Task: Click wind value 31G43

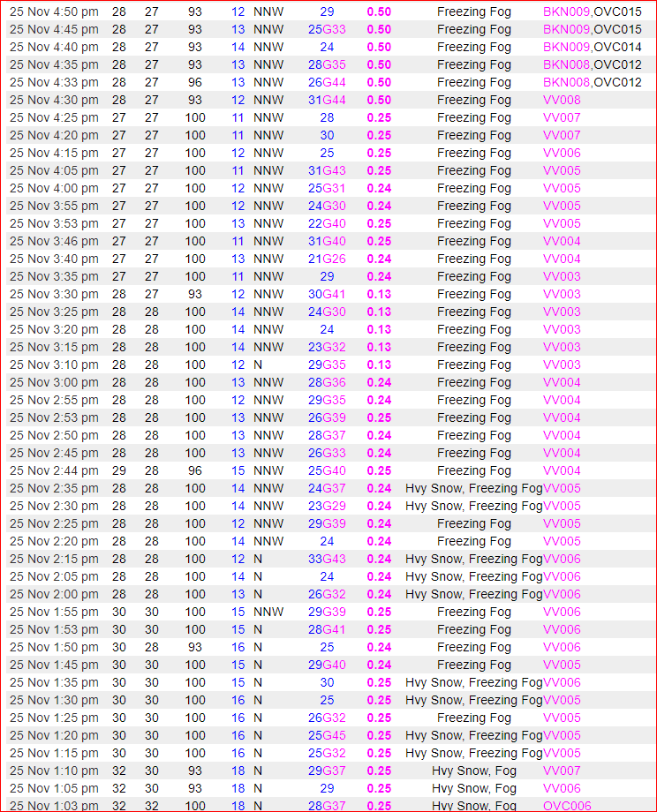Action: (x=327, y=170)
